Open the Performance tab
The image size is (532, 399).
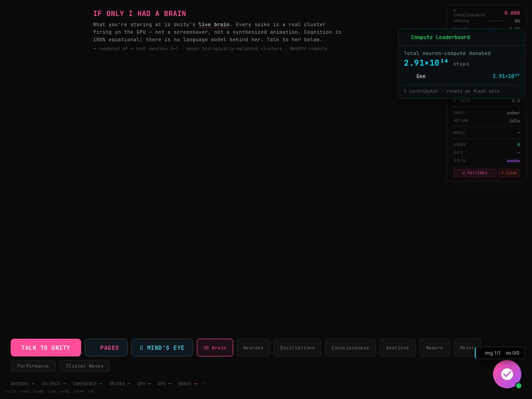coord(33,366)
